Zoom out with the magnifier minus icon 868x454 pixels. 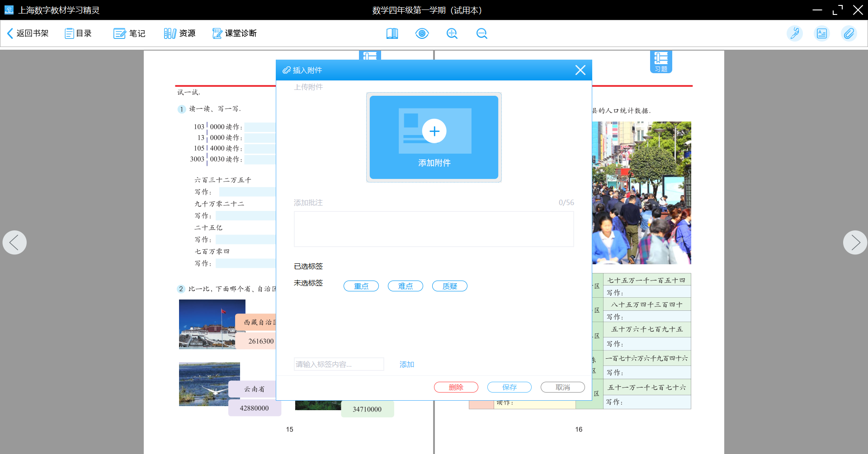tap(481, 33)
